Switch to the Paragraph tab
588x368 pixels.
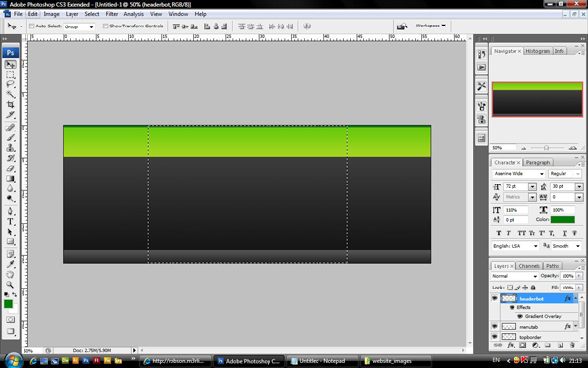[538, 163]
